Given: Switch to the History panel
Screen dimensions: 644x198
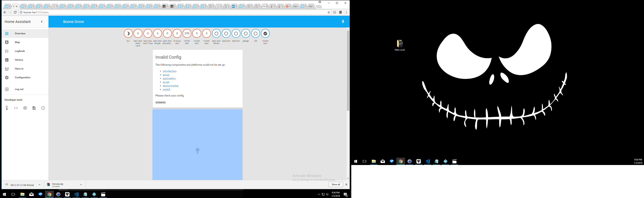Looking at the screenshot, I should coord(18,60).
